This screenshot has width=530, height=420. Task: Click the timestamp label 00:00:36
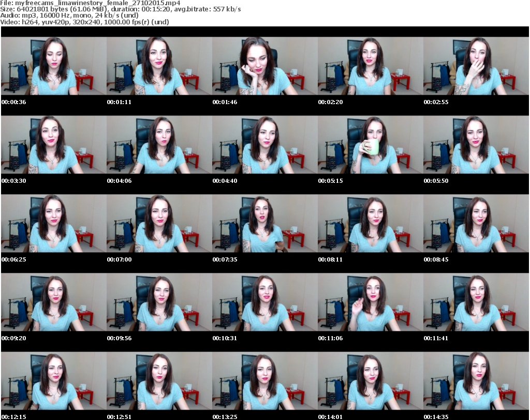[x=13, y=102]
